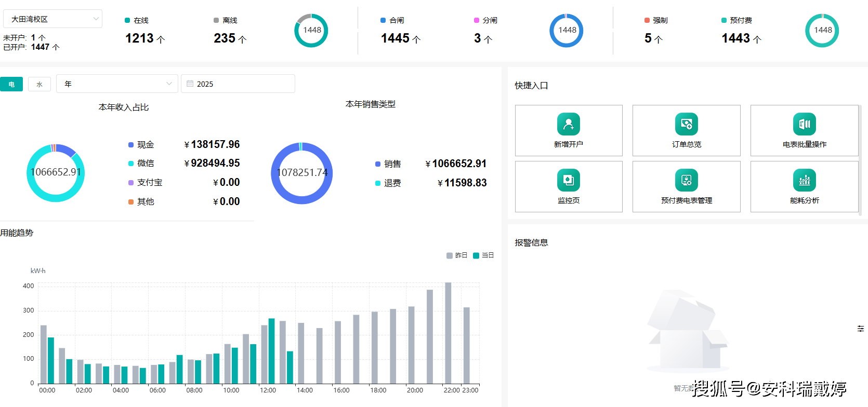This screenshot has height=407, width=868.
Task: Open the 新增开户 quick entry icon
Action: click(569, 124)
